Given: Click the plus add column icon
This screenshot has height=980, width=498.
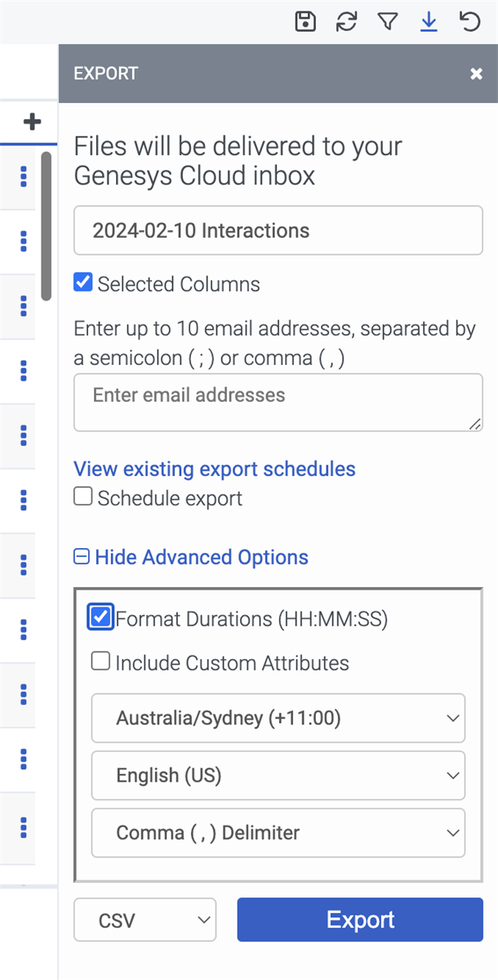Looking at the screenshot, I should click(x=32, y=122).
